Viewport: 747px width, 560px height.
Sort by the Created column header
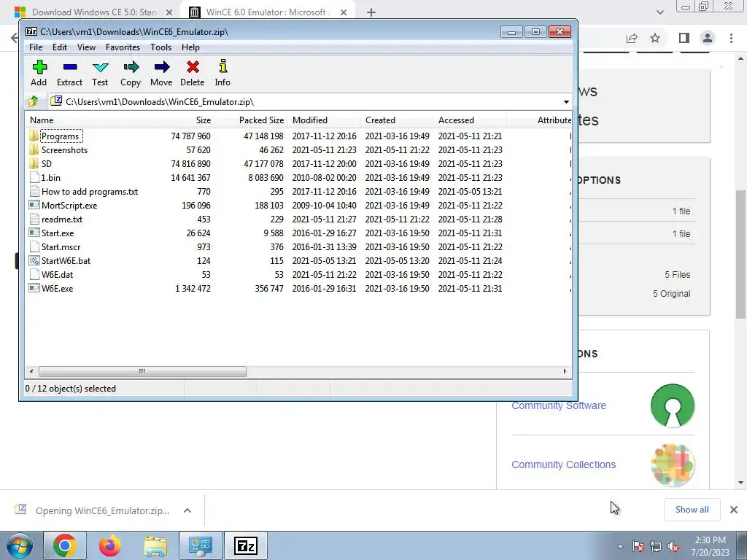(x=397, y=120)
